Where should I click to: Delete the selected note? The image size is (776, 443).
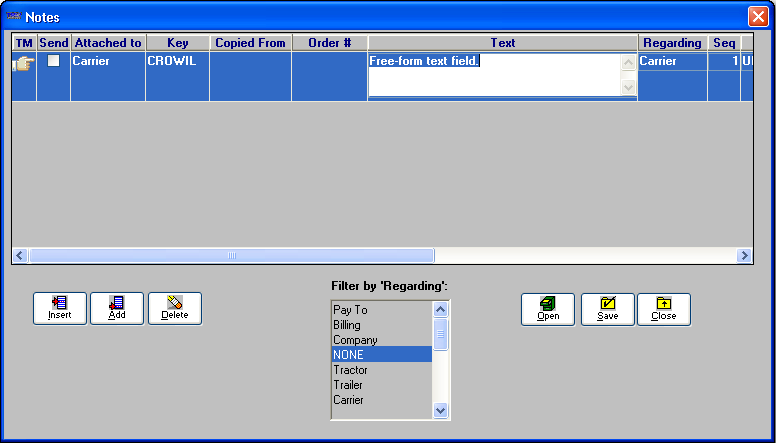[175, 308]
